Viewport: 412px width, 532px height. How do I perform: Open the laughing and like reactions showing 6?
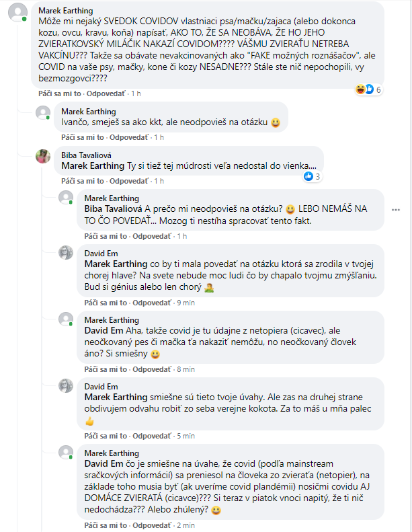[x=368, y=89]
